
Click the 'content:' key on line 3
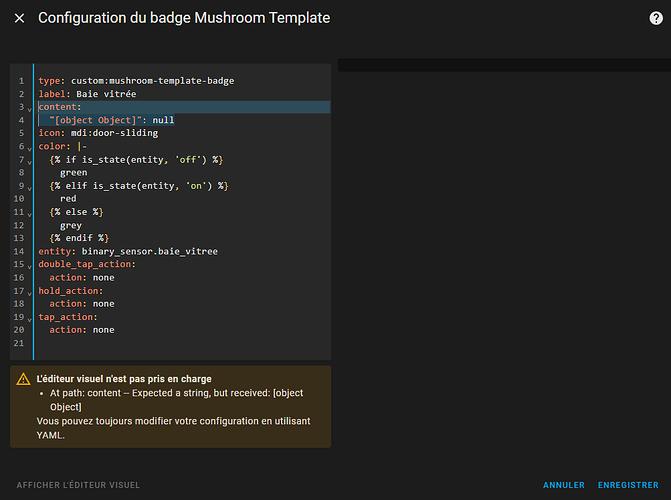(60, 107)
